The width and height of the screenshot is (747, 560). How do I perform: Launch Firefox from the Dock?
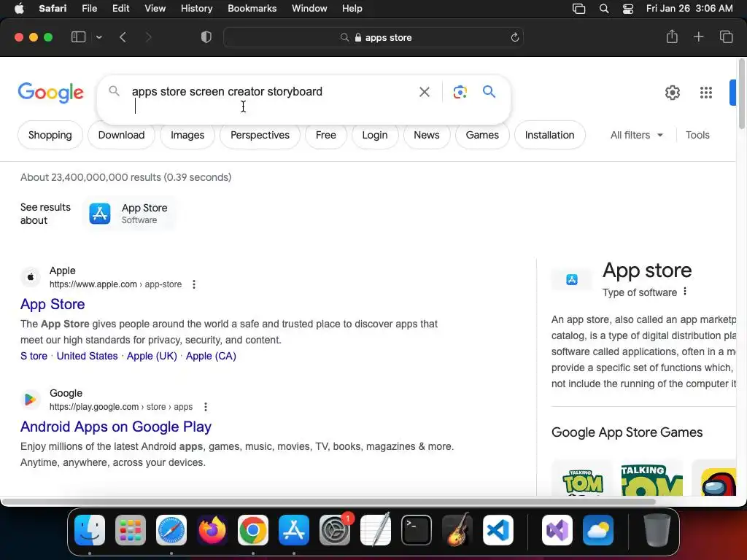coord(212,530)
